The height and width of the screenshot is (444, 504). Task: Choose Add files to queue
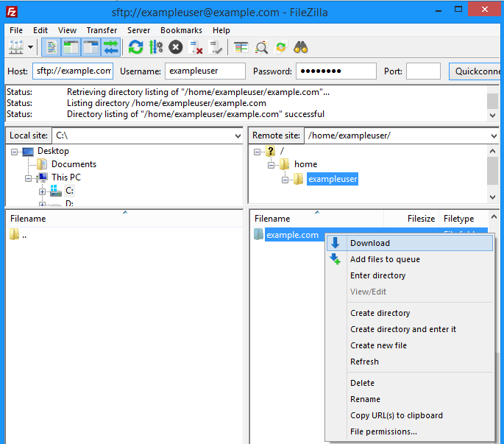[410, 259]
